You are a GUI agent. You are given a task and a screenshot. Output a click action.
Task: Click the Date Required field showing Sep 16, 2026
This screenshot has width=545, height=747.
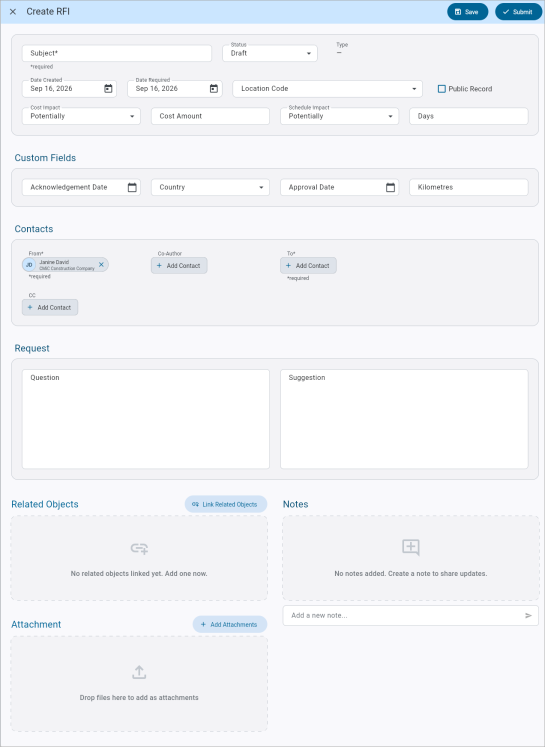174,89
